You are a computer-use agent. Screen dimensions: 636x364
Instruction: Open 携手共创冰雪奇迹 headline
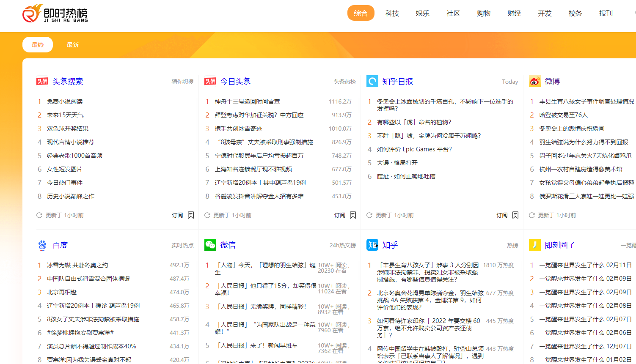[x=238, y=129]
